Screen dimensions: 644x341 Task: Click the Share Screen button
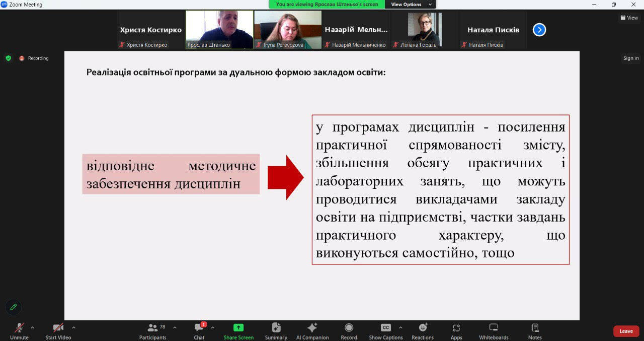click(x=238, y=330)
